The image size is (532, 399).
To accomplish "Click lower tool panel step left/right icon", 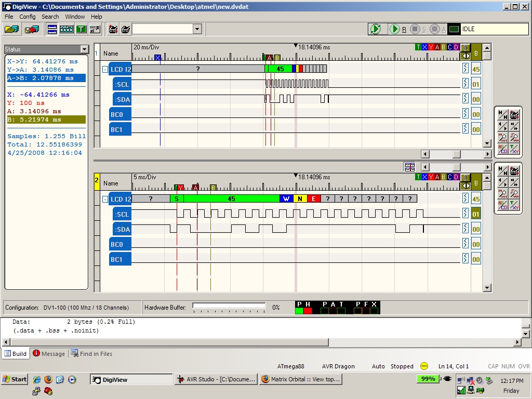I will coord(502,182).
